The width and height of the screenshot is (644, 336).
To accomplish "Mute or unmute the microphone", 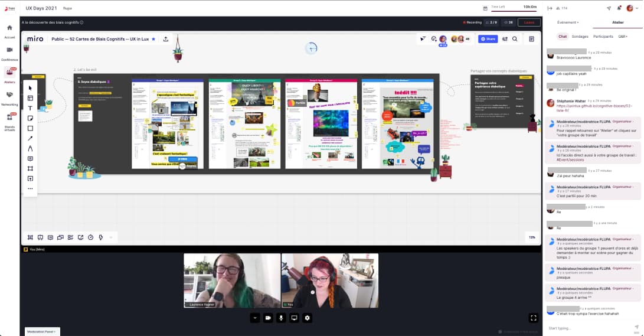I will tap(281, 318).
